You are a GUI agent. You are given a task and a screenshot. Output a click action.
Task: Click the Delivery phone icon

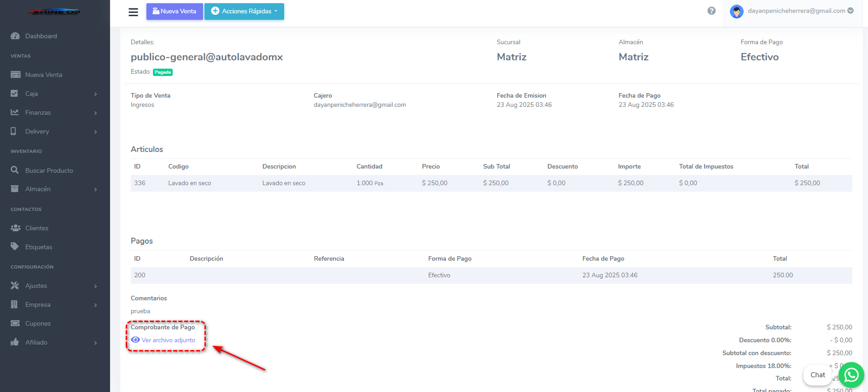click(13, 131)
